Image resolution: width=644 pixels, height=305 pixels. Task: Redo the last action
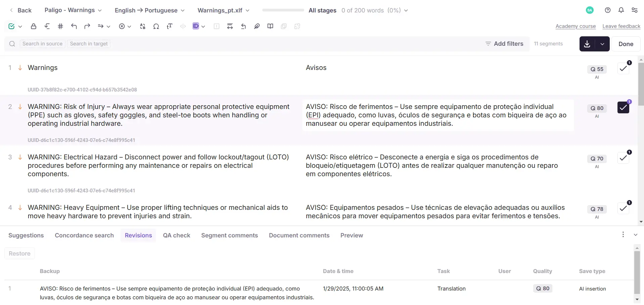click(87, 26)
